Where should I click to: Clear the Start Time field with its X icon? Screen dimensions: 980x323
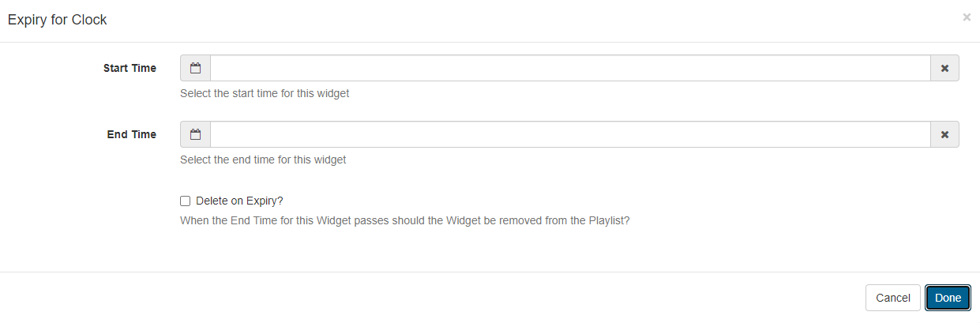tap(944, 68)
